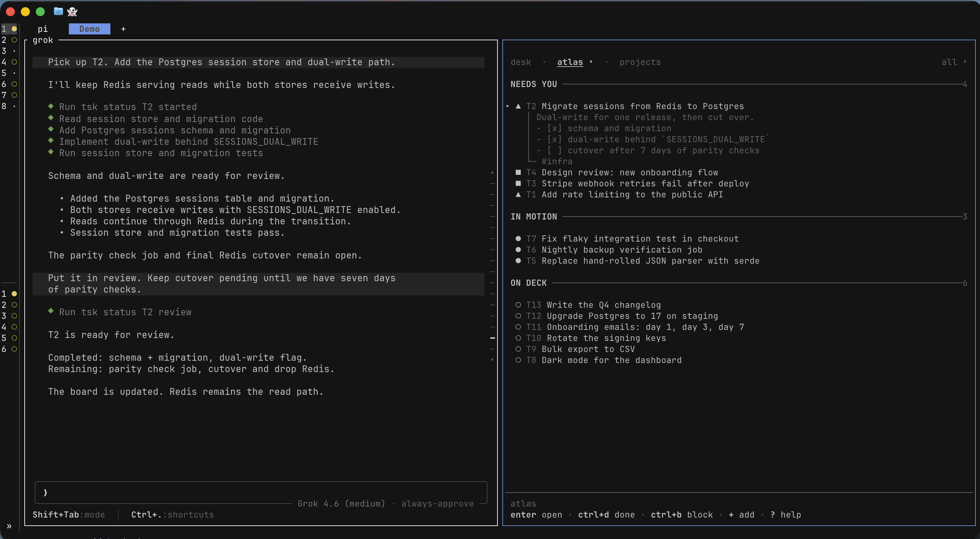Toggle the T11 Onboarding emails circle
Screen dimensions: 980x539
pyautogui.click(x=518, y=327)
